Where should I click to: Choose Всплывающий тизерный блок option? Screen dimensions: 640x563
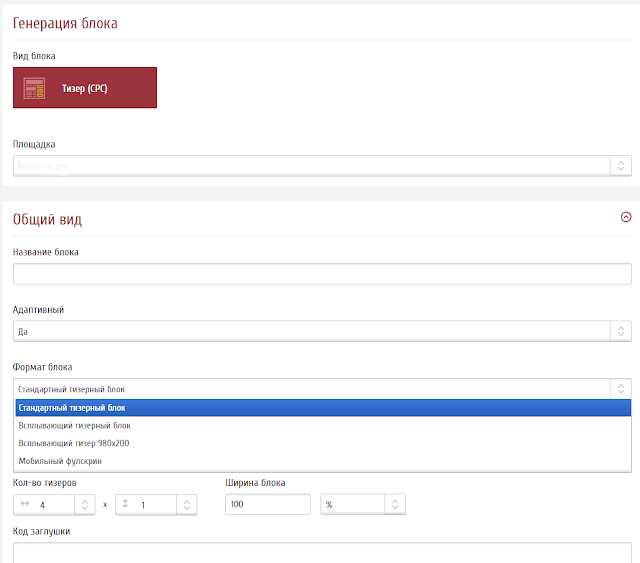tap(323, 425)
